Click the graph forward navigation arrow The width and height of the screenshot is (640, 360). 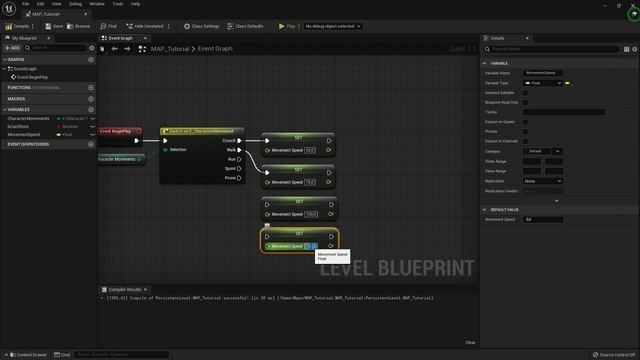point(127,49)
